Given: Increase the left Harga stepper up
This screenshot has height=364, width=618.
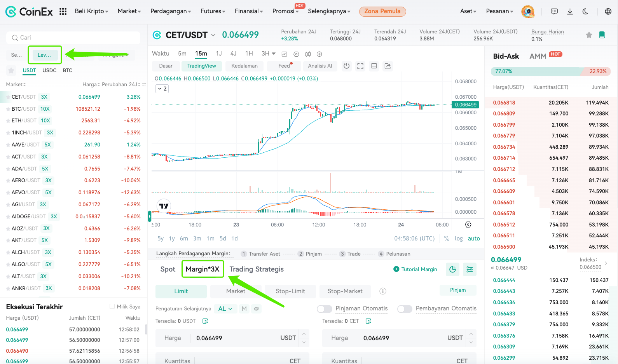Looking at the screenshot, I should pyautogui.click(x=304, y=334).
